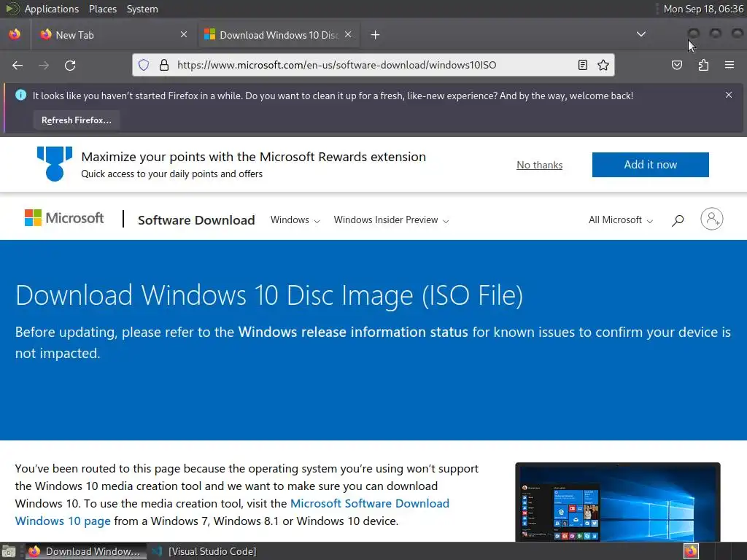Click the Add it now button
This screenshot has width=747, height=560.
click(x=650, y=165)
